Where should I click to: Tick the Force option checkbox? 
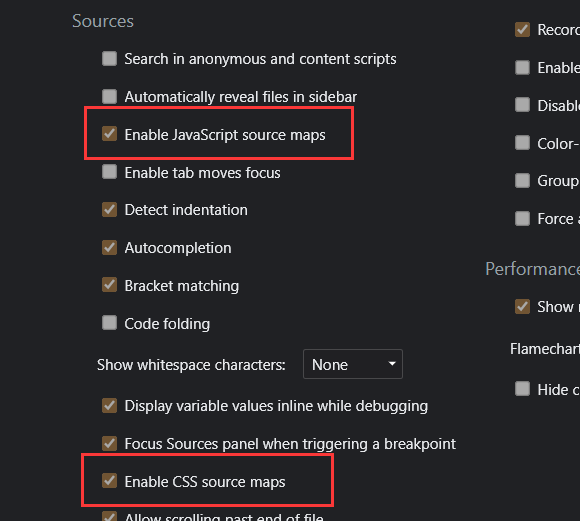coord(522,218)
